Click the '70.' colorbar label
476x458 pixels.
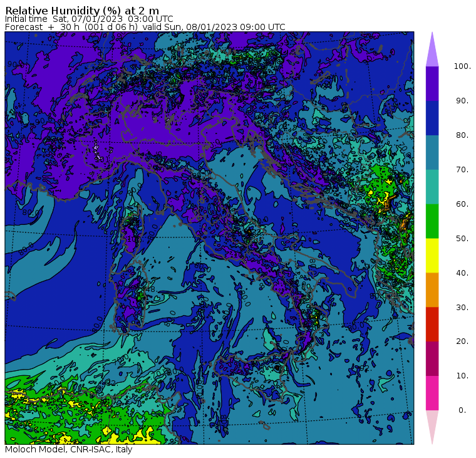pos(462,169)
